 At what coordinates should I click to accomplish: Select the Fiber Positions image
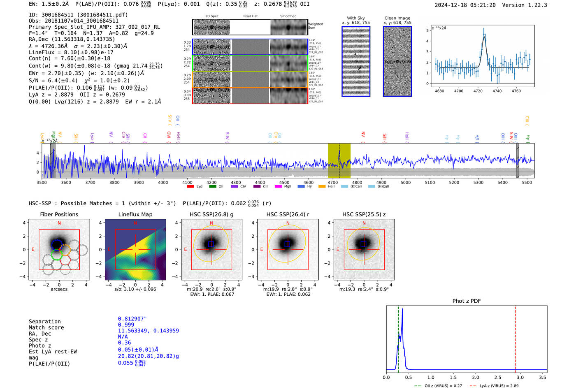coord(59,249)
